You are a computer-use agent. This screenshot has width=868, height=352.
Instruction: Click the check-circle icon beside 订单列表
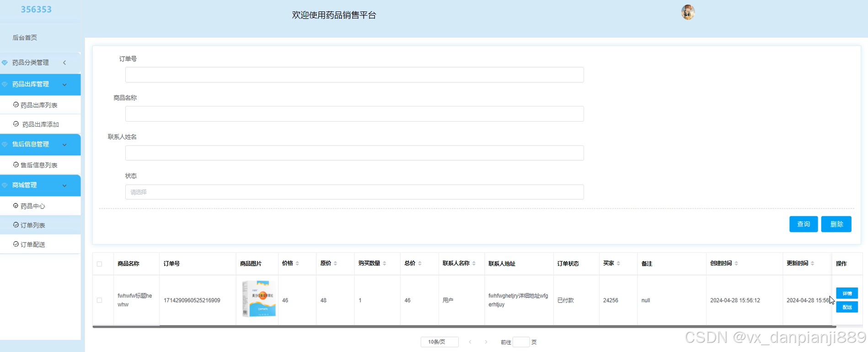point(16,225)
